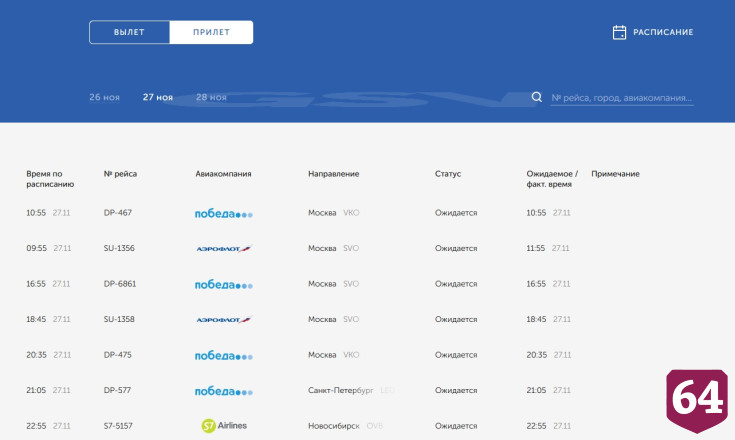Select flight number SU-1356
Screen dimensions: 735x440
click(x=119, y=248)
